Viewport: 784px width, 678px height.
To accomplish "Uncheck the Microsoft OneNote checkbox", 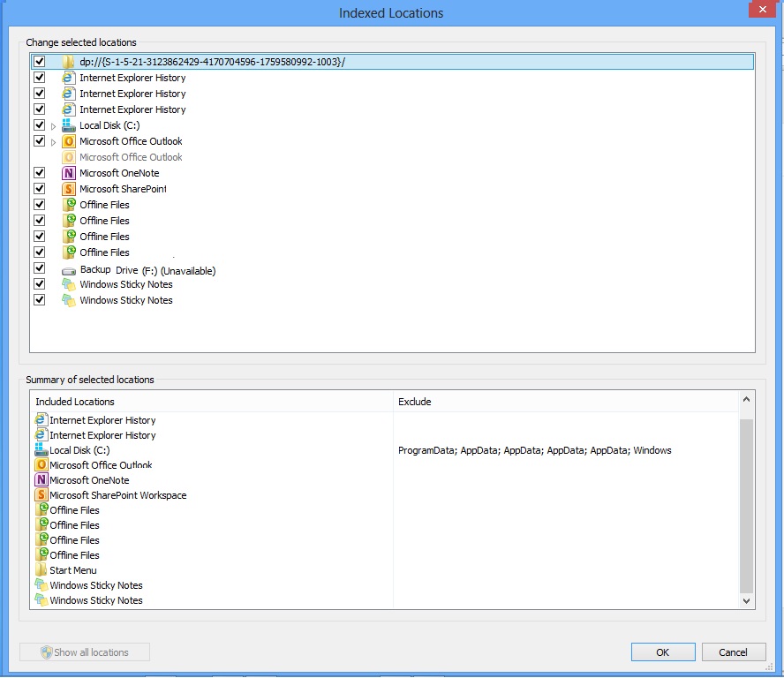I will click(x=39, y=172).
